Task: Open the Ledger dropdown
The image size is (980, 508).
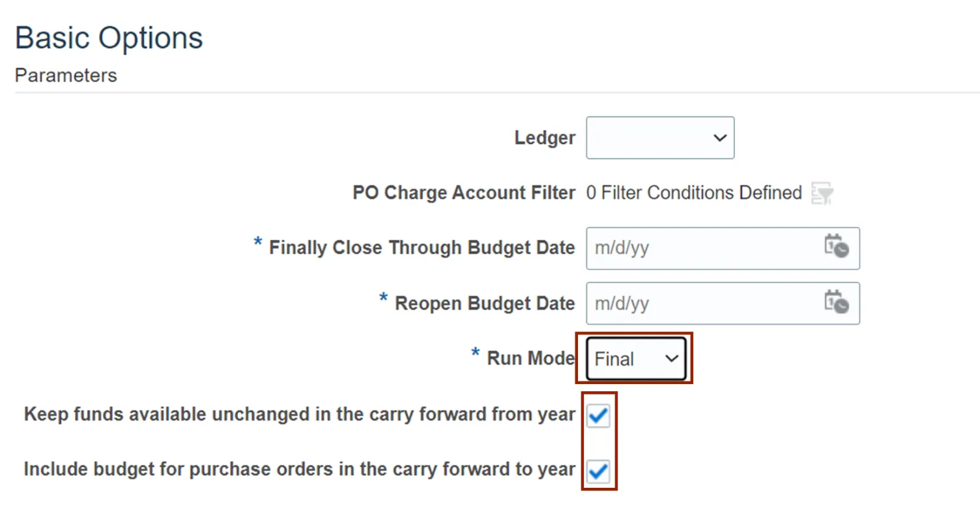Action: 660,138
